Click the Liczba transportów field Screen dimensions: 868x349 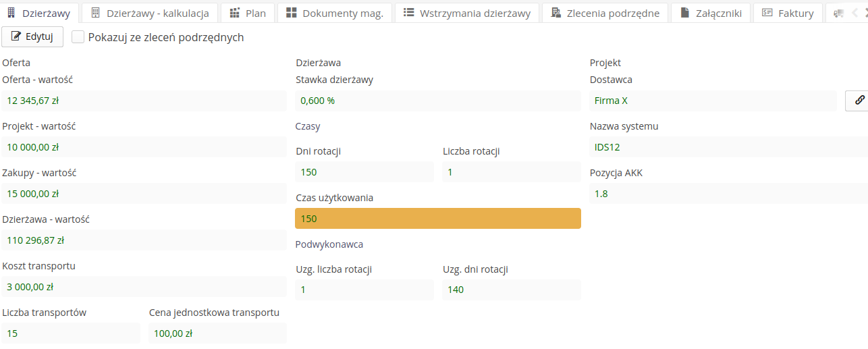[x=71, y=333]
